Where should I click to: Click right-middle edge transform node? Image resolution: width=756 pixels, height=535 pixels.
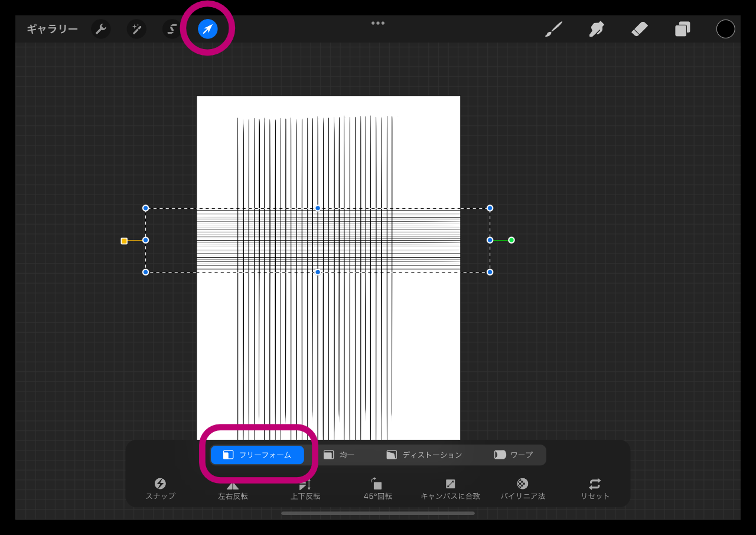point(490,240)
